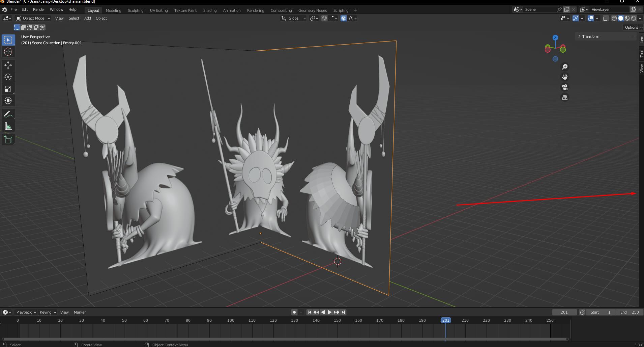Toggle X-ray mode

tap(606, 18)
